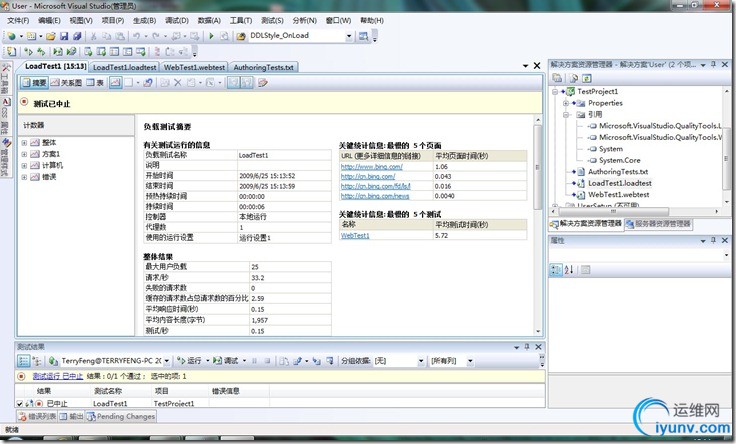
Task: Click the Undo arrow icon
Action: [136, 36]
